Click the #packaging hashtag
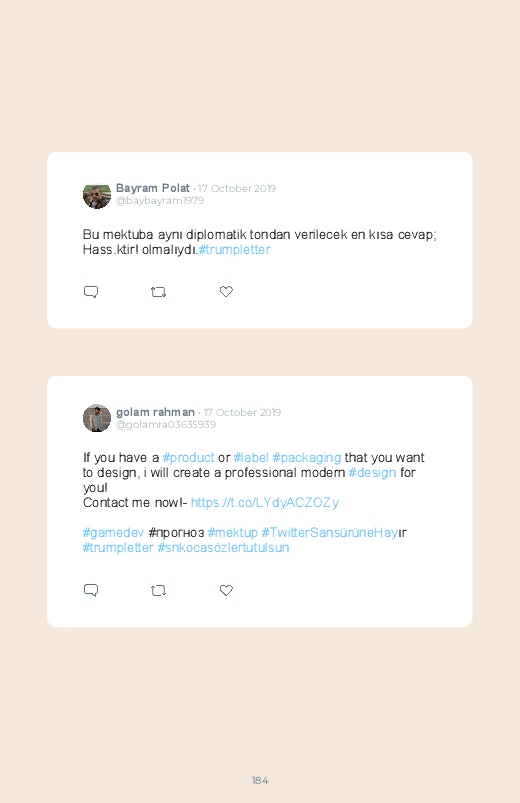This screenshot has width=520, height=803. (307, 457)
